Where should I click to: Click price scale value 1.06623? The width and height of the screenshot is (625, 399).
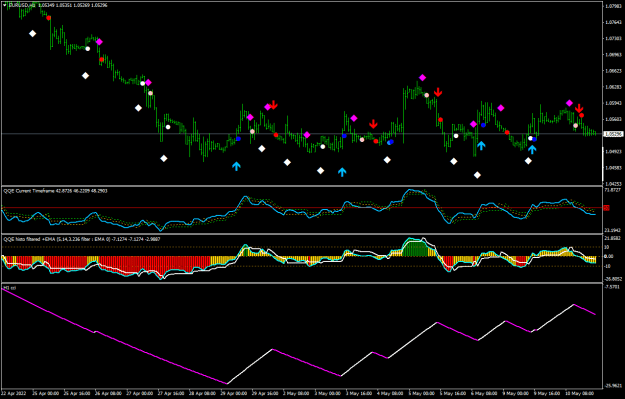(x=614, y=71)
